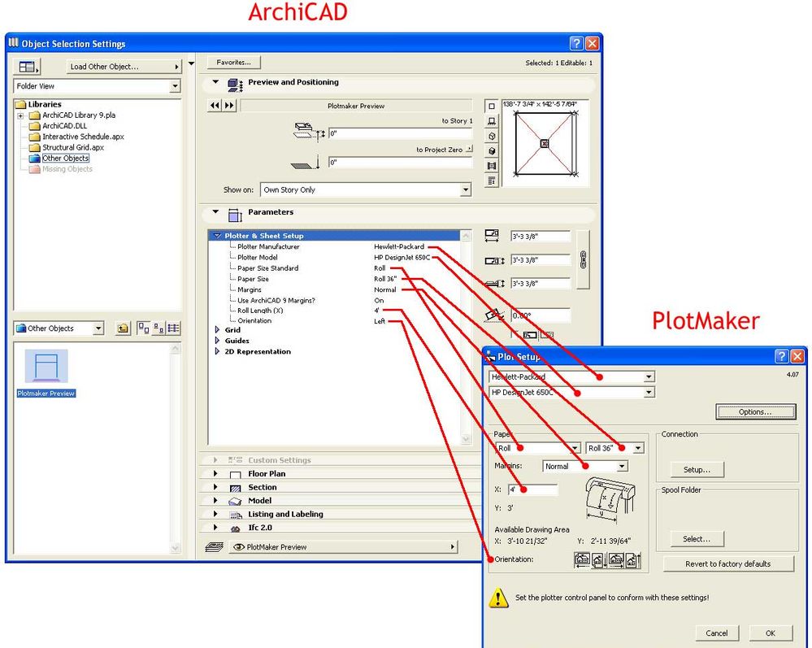Image resolution: width=812 pixels, height=648 pixels.
Task: Select Other Objects folder in Libraries tree
Action: coord(65,159)
